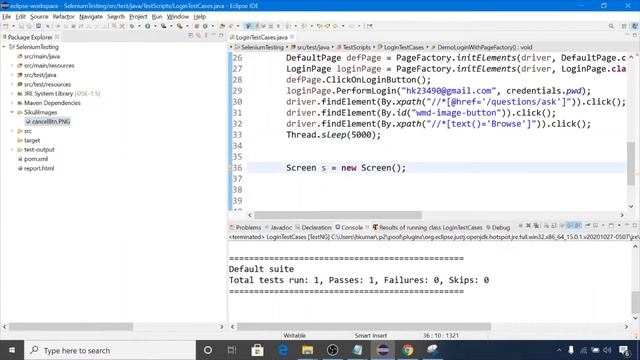Click the Windows Start button
640x360 pixels.
click(x=12, y=350)
